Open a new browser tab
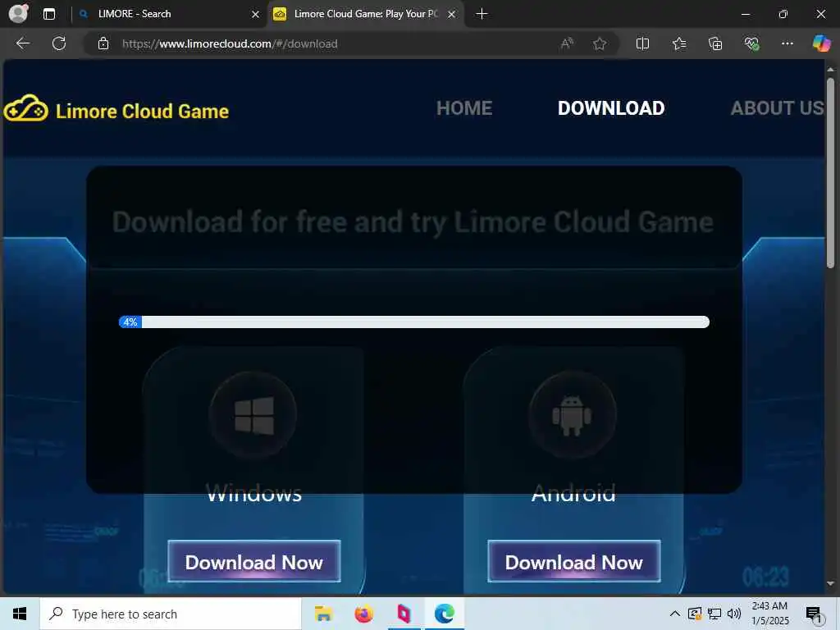Screen dimensions: 840x630 coord(482,14)
